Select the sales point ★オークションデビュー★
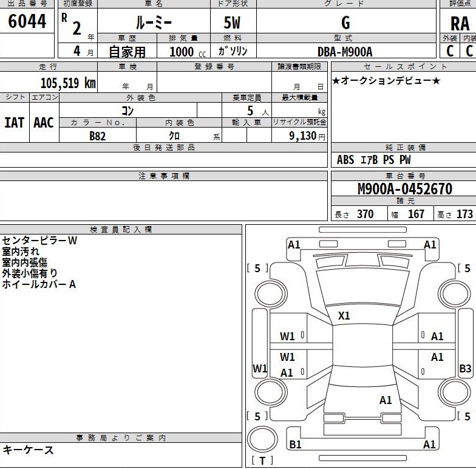Screen dimensions: 476x469 pos(386,81)
